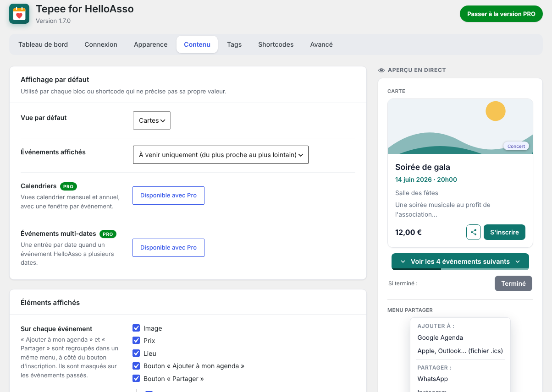Select the Contenu tab

click(197, 44)
